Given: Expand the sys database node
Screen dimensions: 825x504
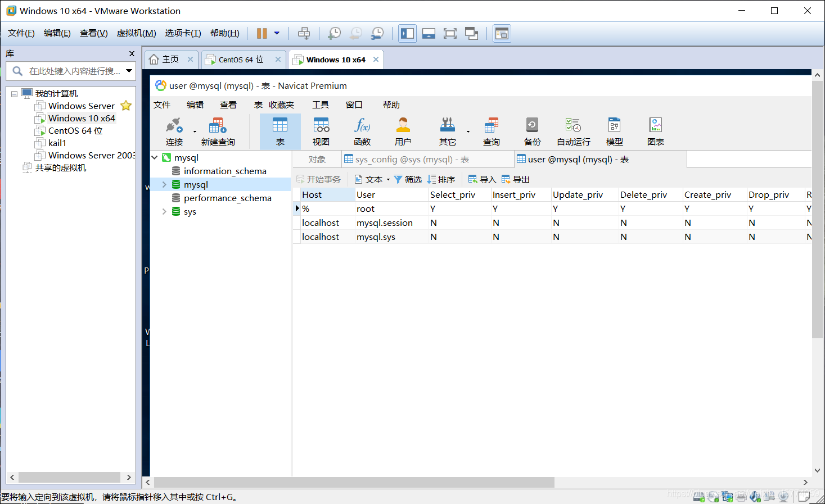Looking at the screenshot, I should pyautogui.click(x=164, y=211).
